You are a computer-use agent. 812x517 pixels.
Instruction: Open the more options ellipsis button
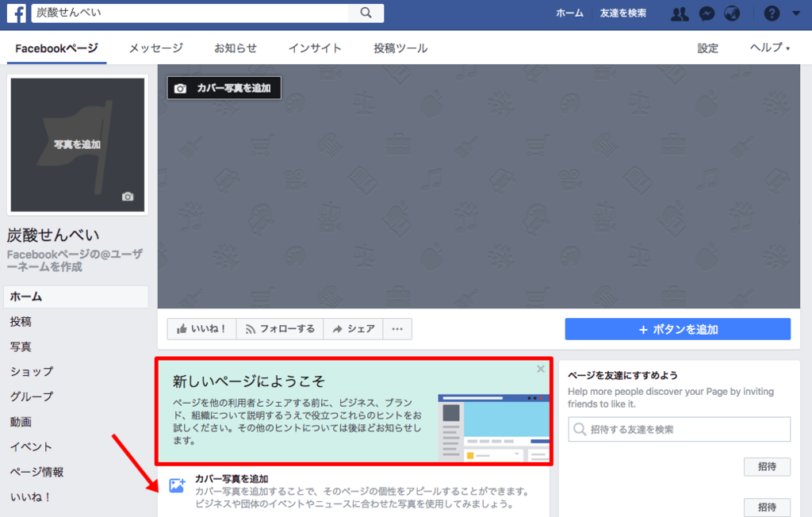[x=397, y=329]
